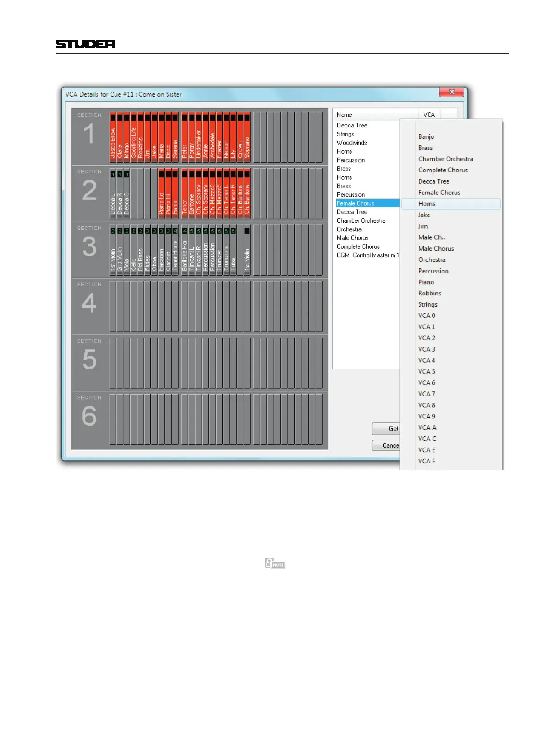Select the Timpani L channel strip
The image size is (535, 756).
tap(192, 250)
